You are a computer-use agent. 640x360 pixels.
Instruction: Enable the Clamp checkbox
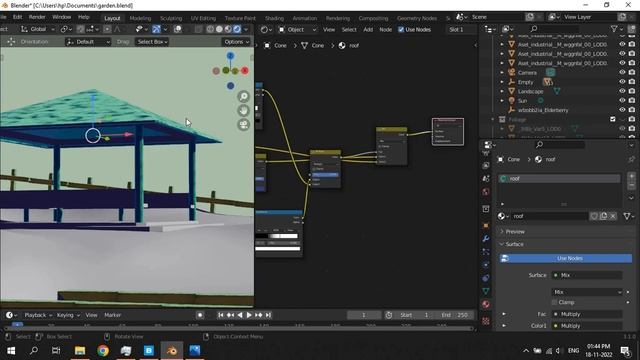coord(554,302)
